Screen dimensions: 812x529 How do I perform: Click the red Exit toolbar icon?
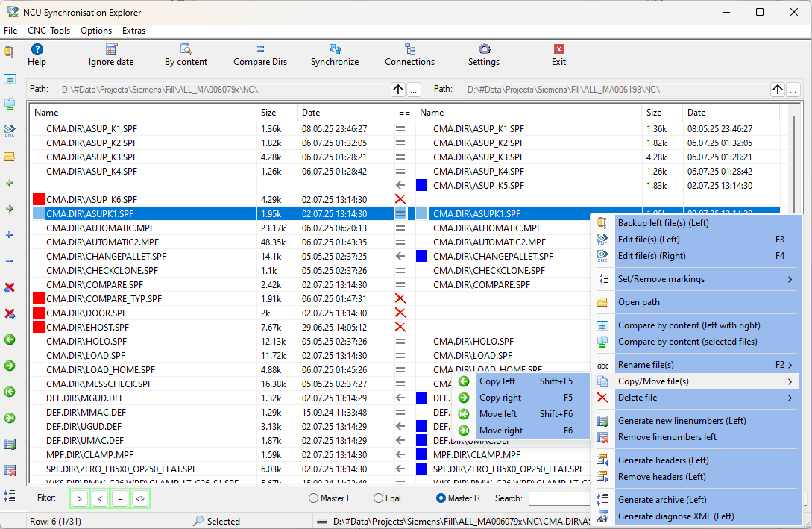(x=558, y=54)
